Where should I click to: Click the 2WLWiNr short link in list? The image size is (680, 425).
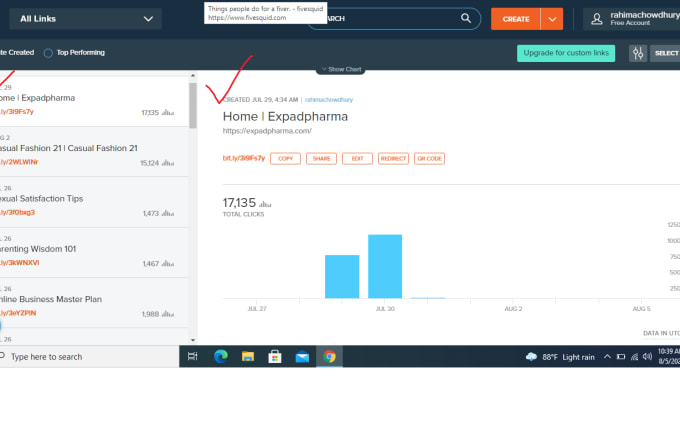(19, 162)
